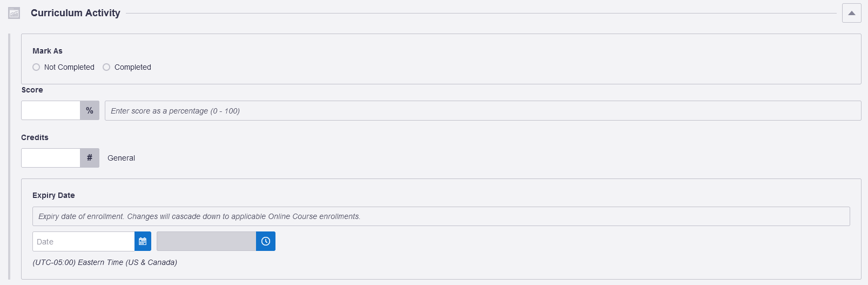Click the Curriculum Activity section icon
This screenshot has height=285, width=868.
14,13
